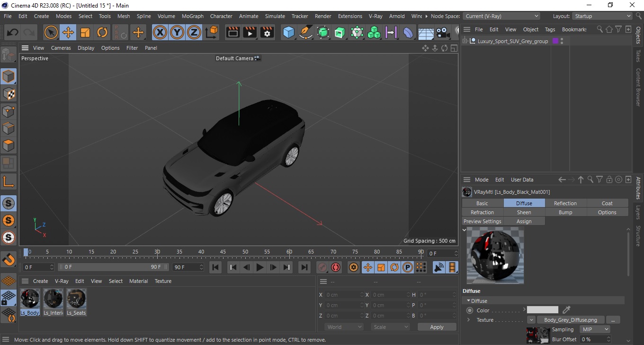Open the Spline Pen tool

tap(306, 33)
